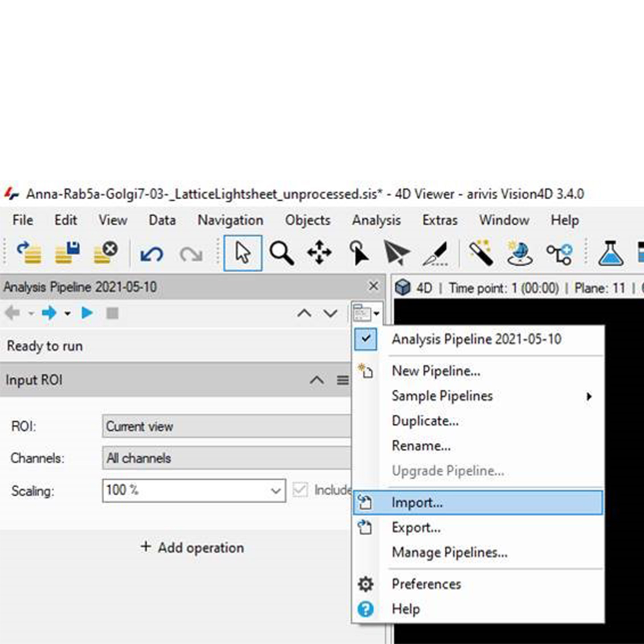Viewport: 644px width, 644px height.
Task: Open the Data menu
Action: pos(162,220)
